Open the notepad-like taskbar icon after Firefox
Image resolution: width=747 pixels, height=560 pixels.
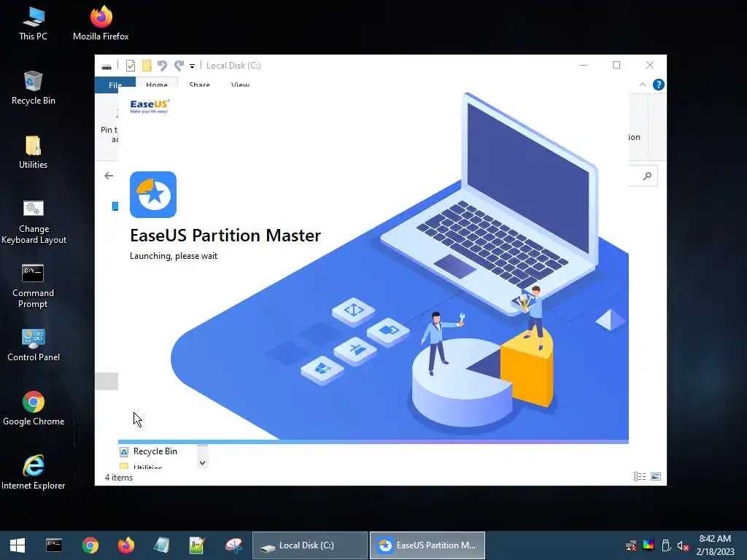pyautogui.click(x=161, y=545)
